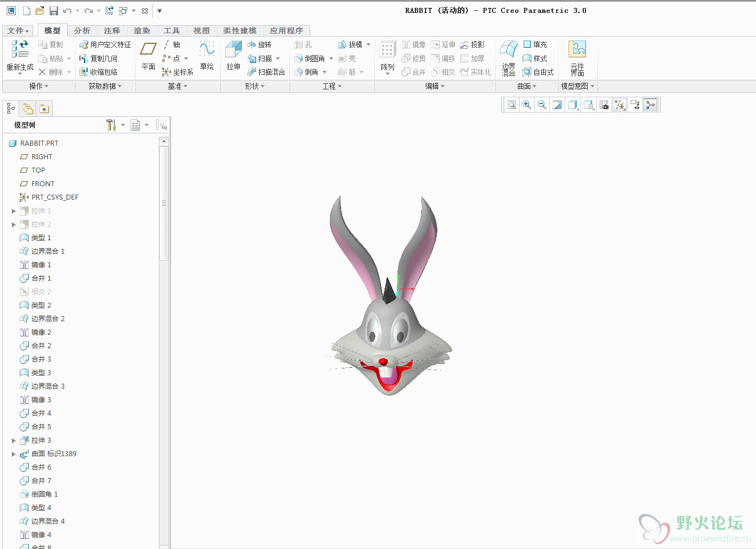Toggle the annotation display button

(635, 105)
